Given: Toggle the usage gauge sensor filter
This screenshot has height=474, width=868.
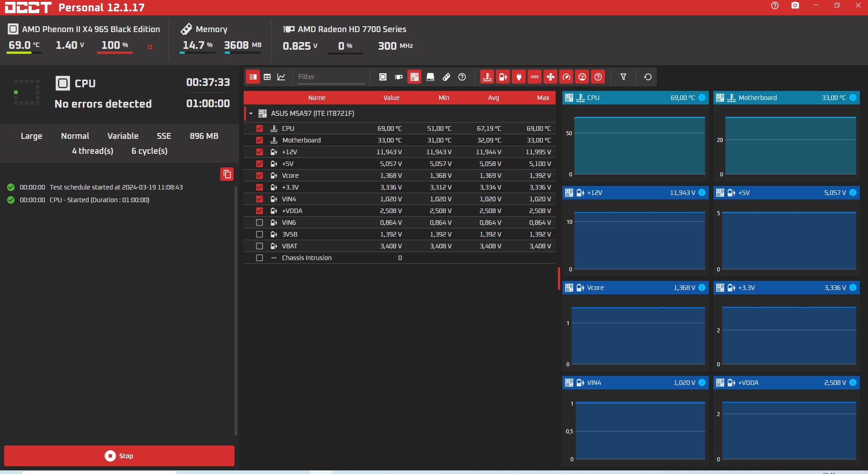Looking at the screenshot, I should tap(582, 77).
